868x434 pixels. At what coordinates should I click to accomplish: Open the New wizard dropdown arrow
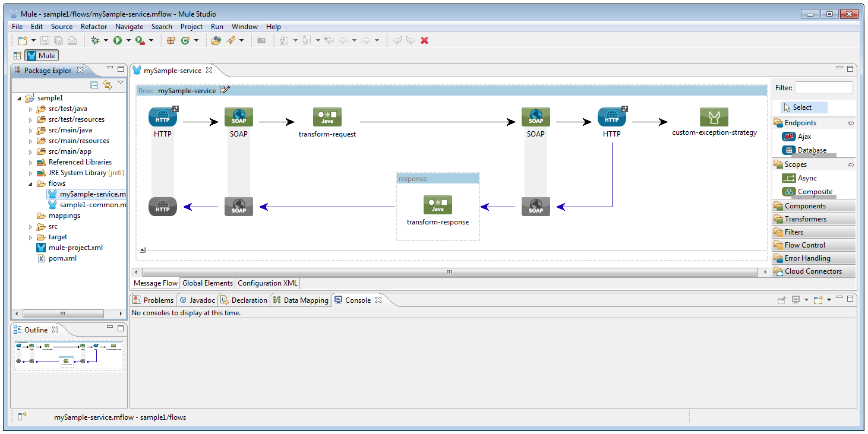[33, 40]
